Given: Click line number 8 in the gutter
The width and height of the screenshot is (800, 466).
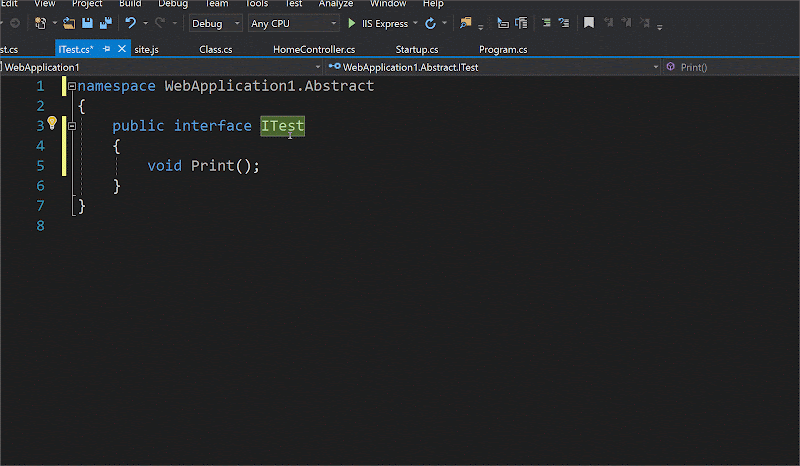Looking at the screenshot, I should [x=40, y=226].
